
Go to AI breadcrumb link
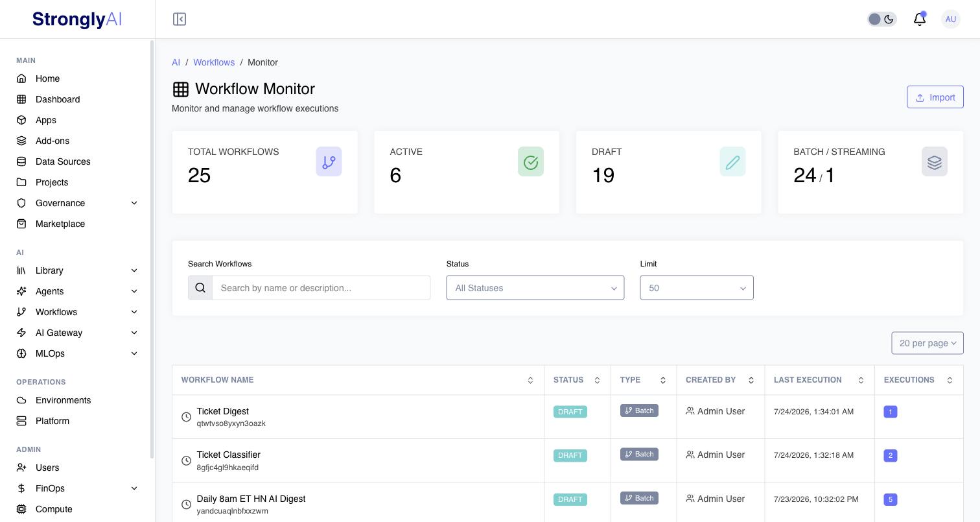pyautogui.click(x=176, y=62)
